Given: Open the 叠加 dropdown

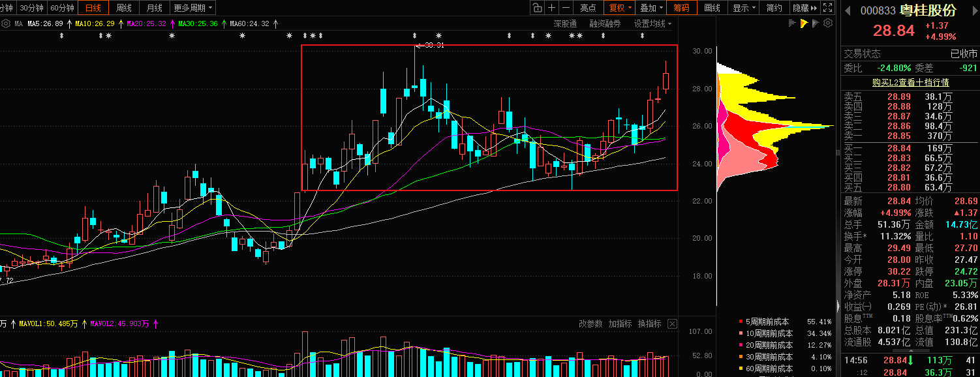Looking at the screenshot, I should click(651, 8).
